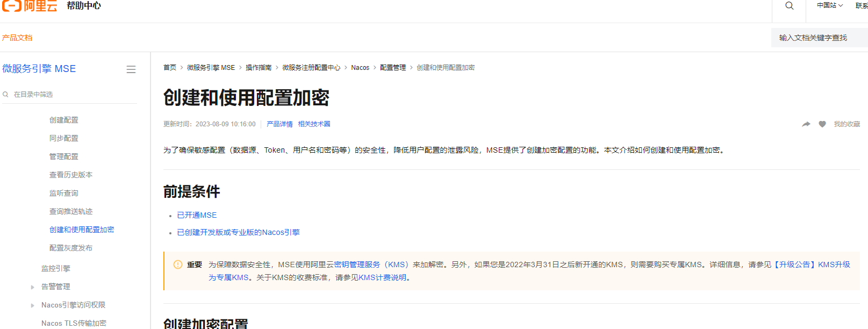
Task: Open 配置灰度发布 in sidebar
Action: (x=71, y=248)
